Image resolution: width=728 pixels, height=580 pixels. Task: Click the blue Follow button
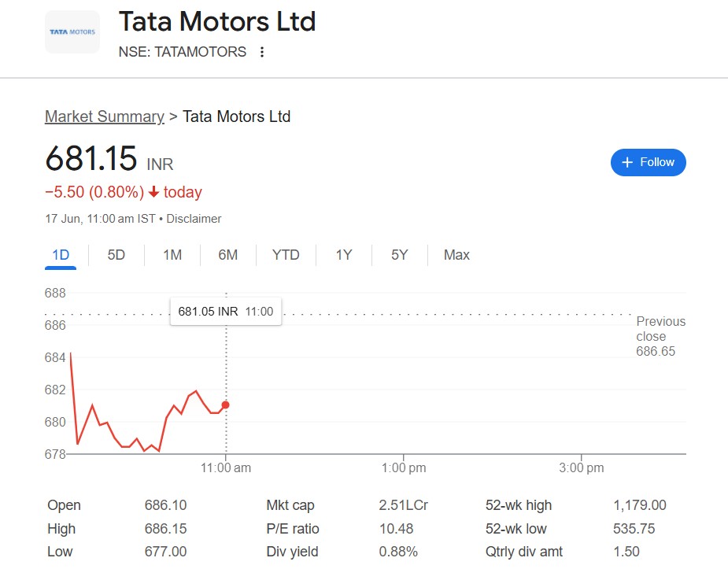coord(648,162)
